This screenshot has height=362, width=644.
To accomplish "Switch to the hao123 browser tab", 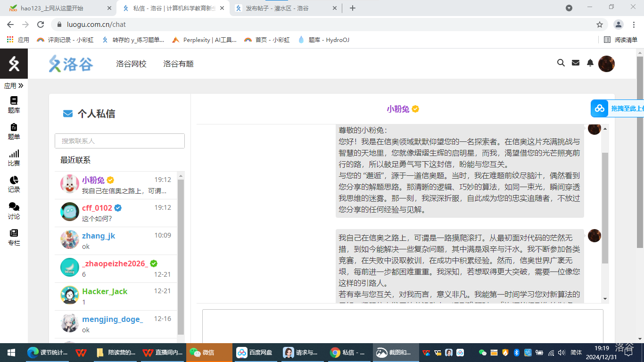I will tap(57, 8).
